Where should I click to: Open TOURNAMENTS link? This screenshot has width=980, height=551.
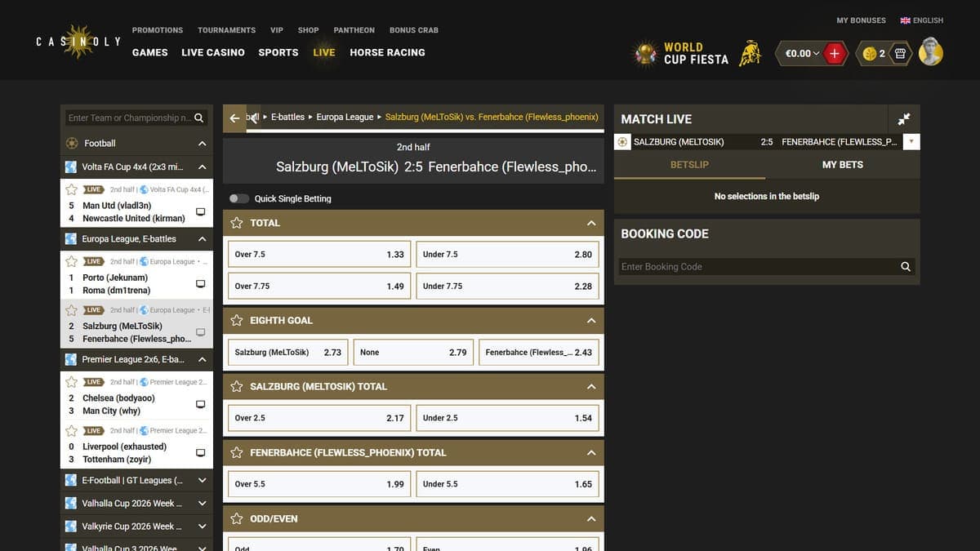click(x=226, y=30)
